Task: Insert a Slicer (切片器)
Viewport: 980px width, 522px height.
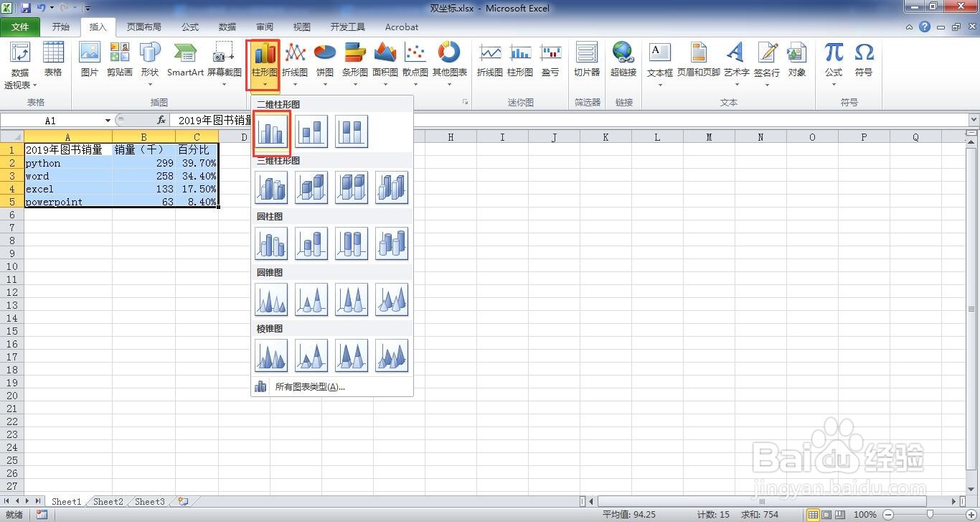Action: 587,60
